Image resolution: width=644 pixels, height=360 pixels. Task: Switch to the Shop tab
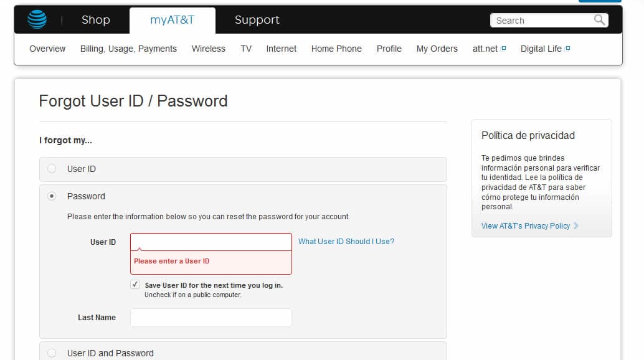pyautogui.click(x=95, y=19)
